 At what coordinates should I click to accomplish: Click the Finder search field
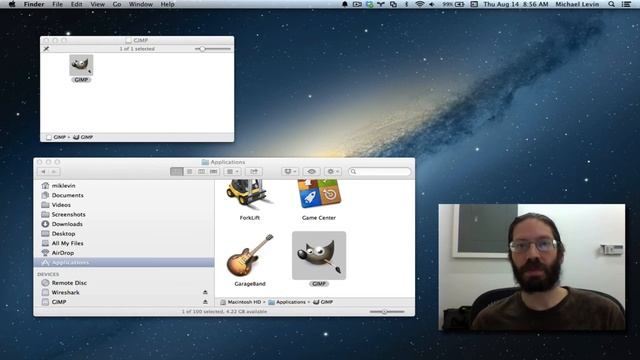pyautogui.click(x=380, y=171)
